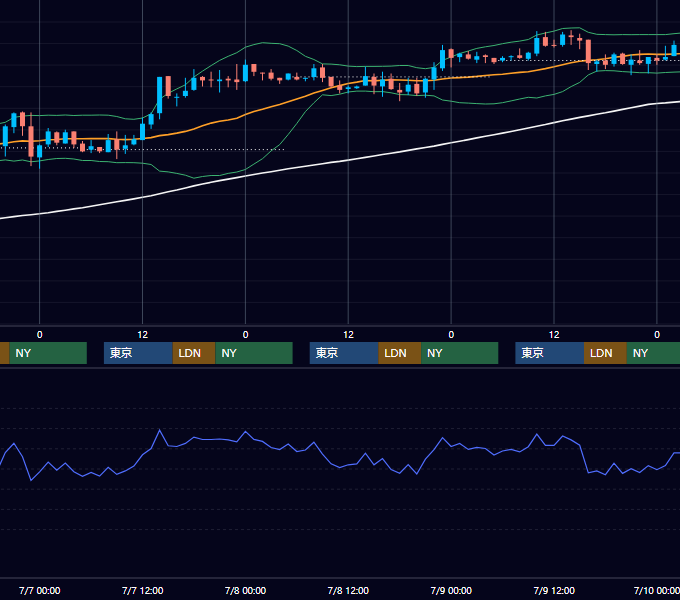Click the 7/8 12:00 date label
The height and width of the screenshot is (600, 680).
(x=348, y=590)
